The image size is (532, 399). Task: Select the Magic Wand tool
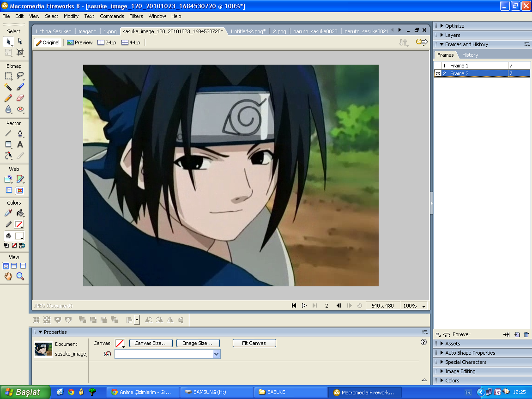coord(8,87)
